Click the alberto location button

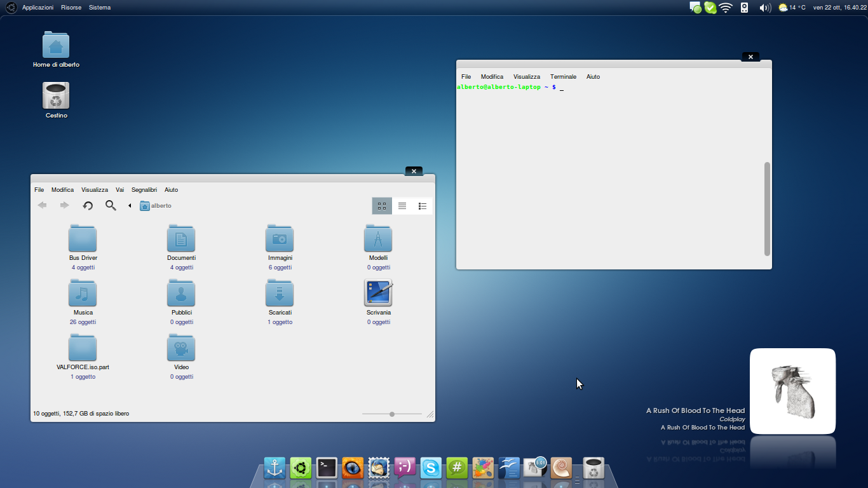[x=156, y=206]
